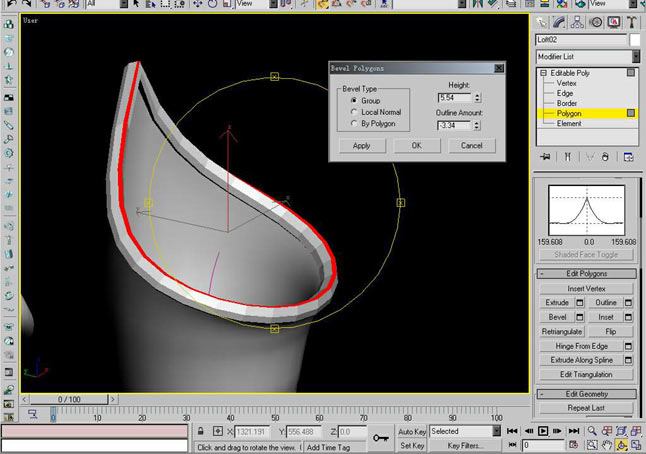Select the Select Object arrow tool
The width and height of the screenshot is (646, 454).
136,4
